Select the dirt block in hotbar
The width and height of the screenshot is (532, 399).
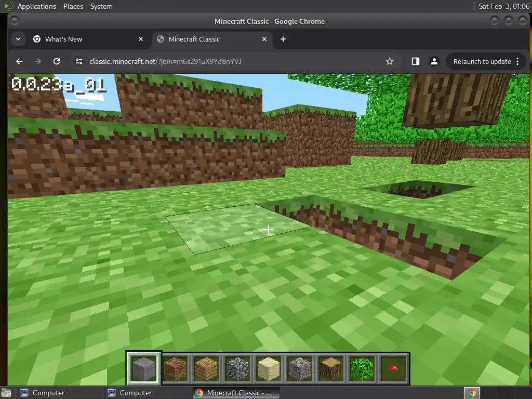coord(176,368)
